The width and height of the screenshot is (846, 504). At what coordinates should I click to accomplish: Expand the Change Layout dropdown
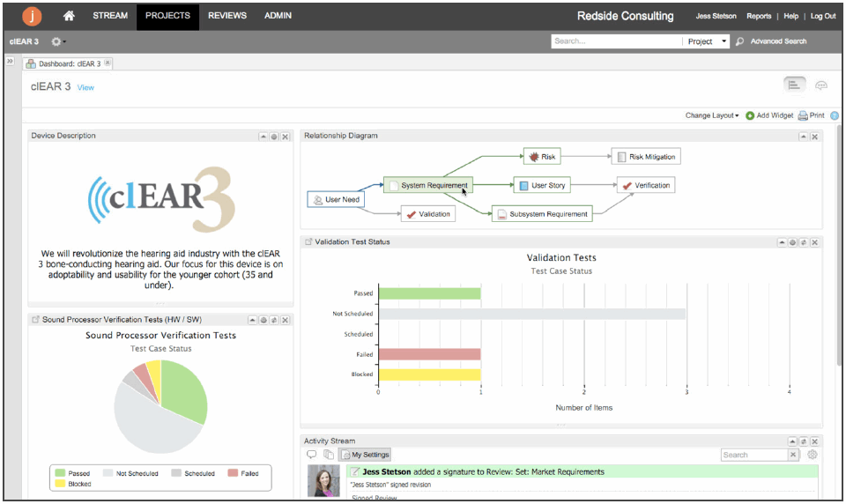click(x=712, y=115)
